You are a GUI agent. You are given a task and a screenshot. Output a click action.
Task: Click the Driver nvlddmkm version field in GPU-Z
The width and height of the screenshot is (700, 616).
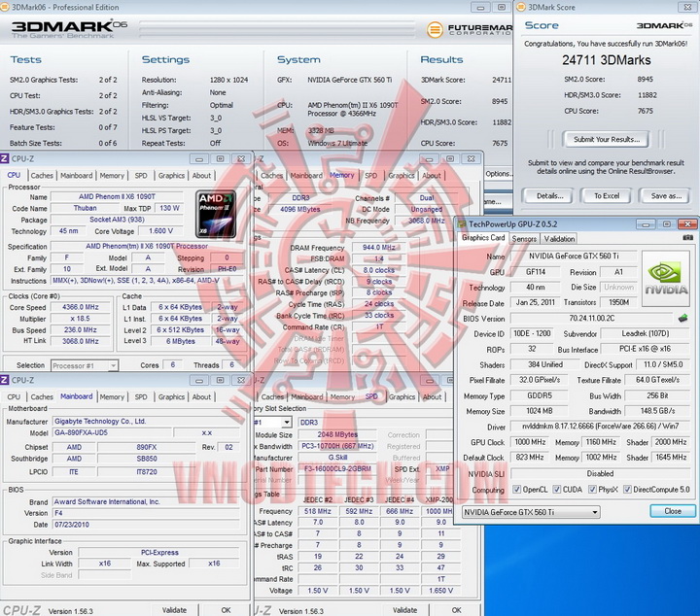coord(600,426)
